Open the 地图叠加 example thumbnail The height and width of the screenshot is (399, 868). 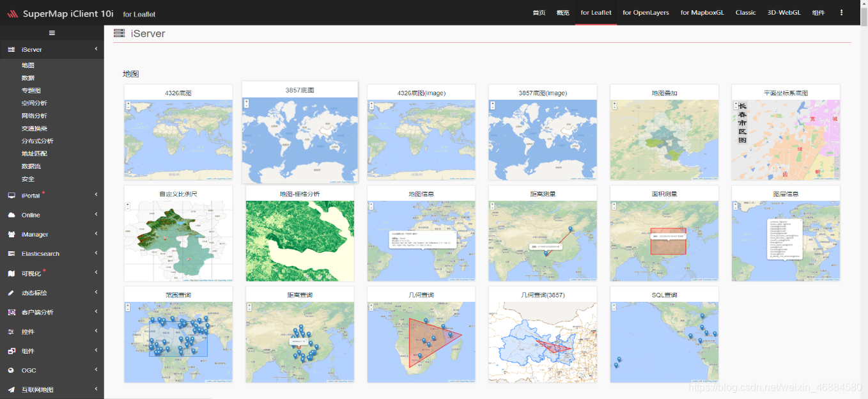pos(664,132)
